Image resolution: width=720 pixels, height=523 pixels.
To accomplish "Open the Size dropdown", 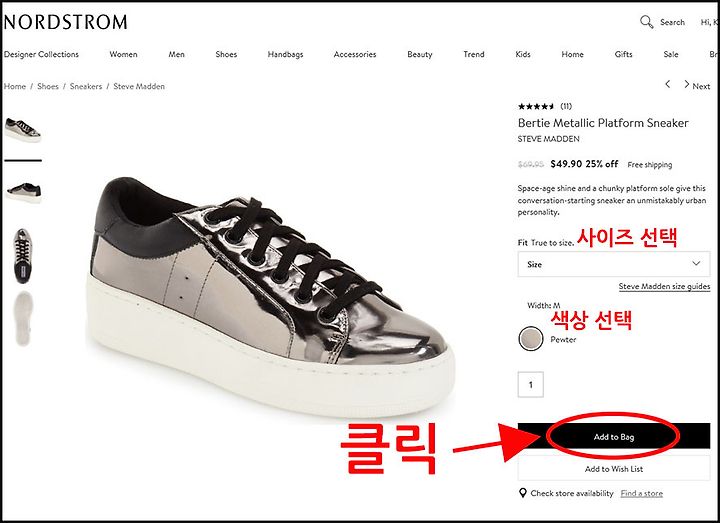I will (613, 264).
